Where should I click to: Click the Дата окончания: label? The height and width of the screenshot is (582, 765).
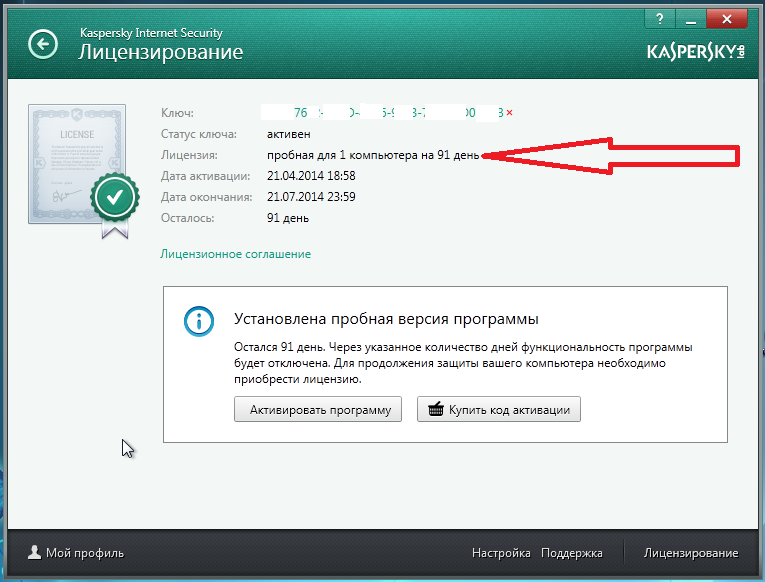(206, 197)
